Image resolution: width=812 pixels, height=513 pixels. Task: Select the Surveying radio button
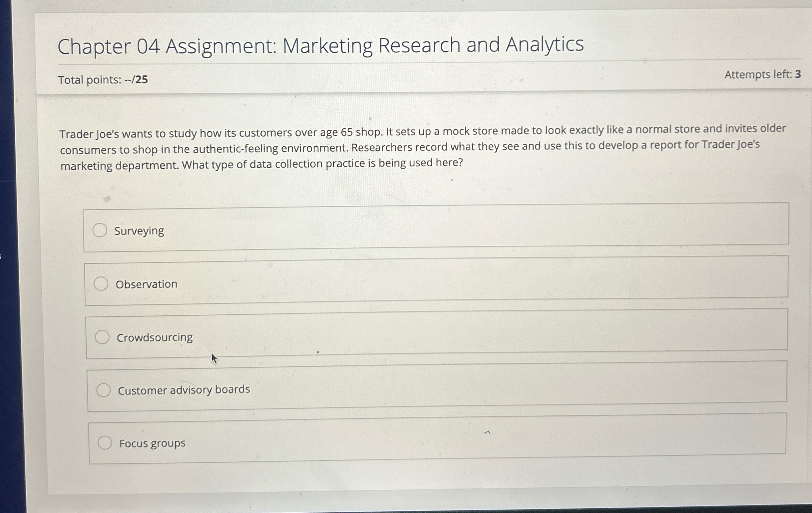point(100,231)
